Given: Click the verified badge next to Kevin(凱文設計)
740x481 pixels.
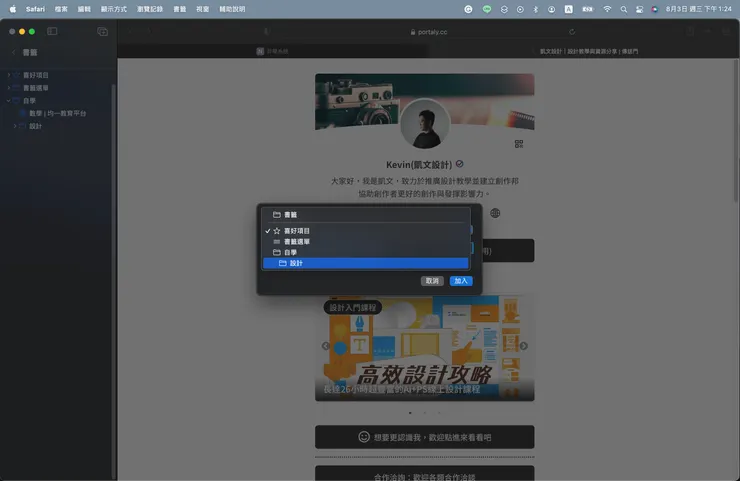Looking at the screenshot, I should pyautogui.click(x=460, y=164).
